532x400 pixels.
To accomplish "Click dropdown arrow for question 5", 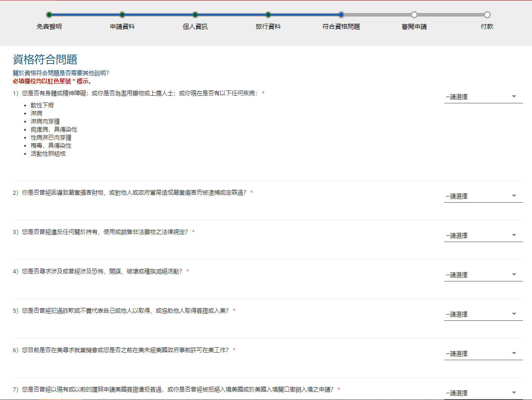I will (514, 314).
